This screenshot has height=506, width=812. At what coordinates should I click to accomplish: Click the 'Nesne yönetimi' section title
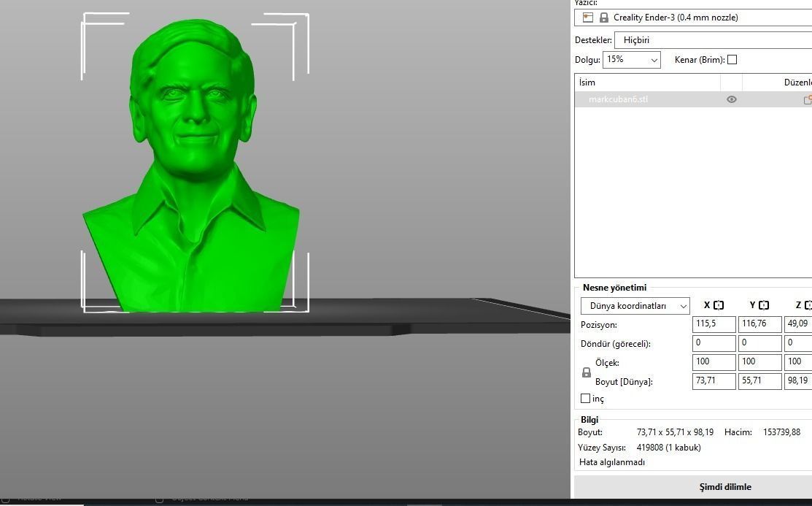[x=615, y=288]
